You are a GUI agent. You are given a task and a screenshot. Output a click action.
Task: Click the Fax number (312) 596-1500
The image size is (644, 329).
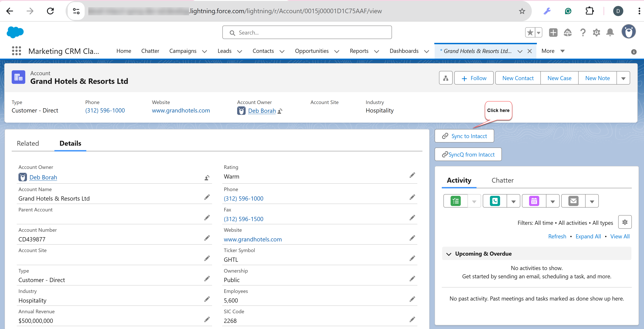pos(243,219)
